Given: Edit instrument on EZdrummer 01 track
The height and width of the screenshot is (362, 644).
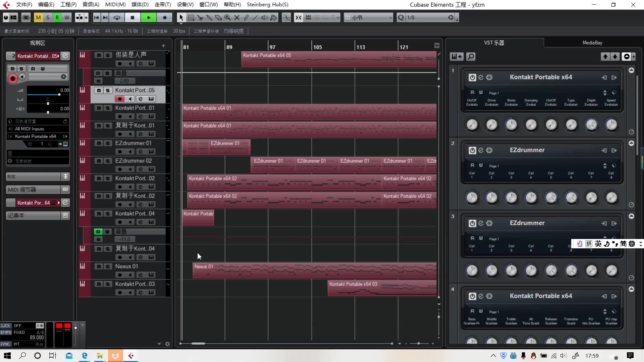Looking at the screenshot, I should 141,152.
